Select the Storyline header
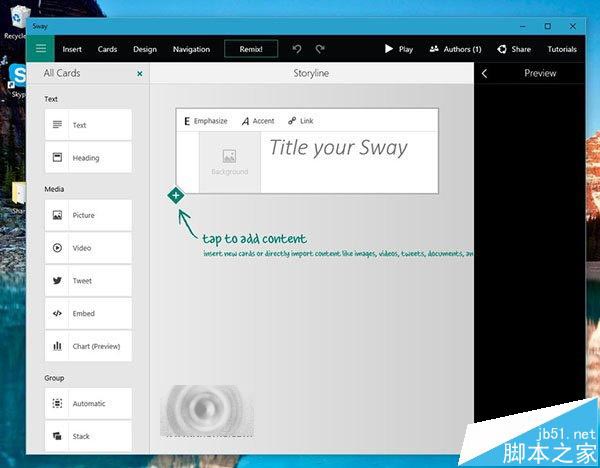This screenshot has height=468, width=600. point(311,73)
